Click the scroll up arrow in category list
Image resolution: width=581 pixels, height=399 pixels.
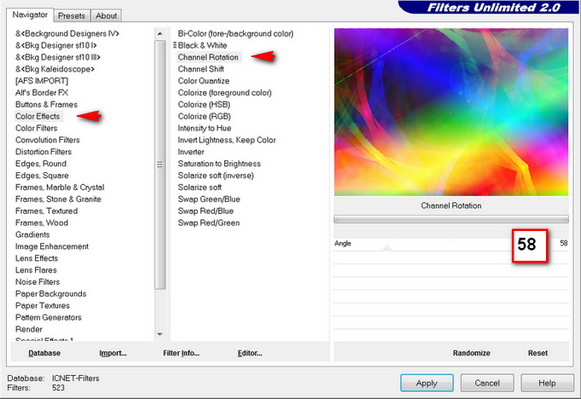[x=160, y=34]
